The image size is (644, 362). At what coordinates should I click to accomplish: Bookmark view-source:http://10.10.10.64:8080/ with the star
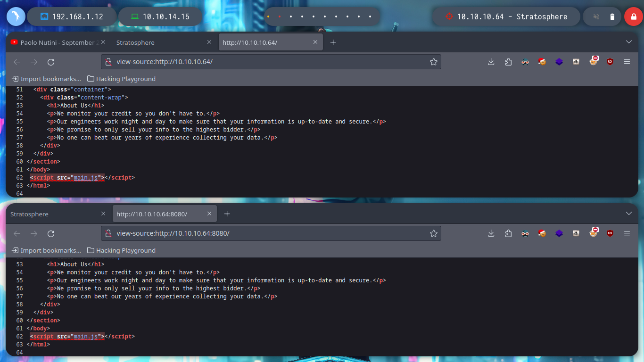click(433, 233)
